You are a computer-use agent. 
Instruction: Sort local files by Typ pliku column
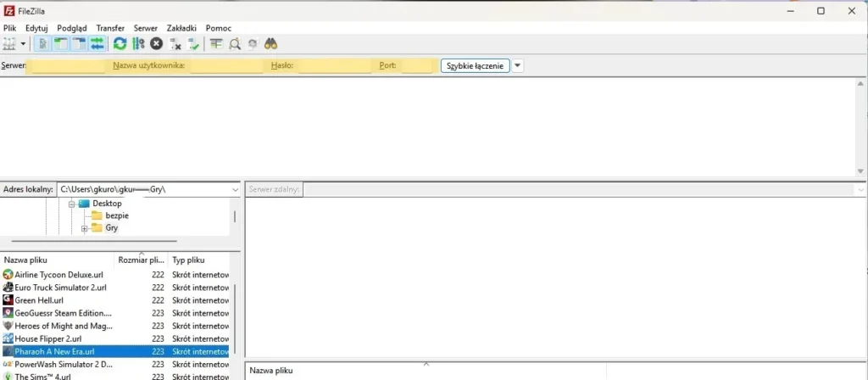pyautogui.click(x=198, y=260)
